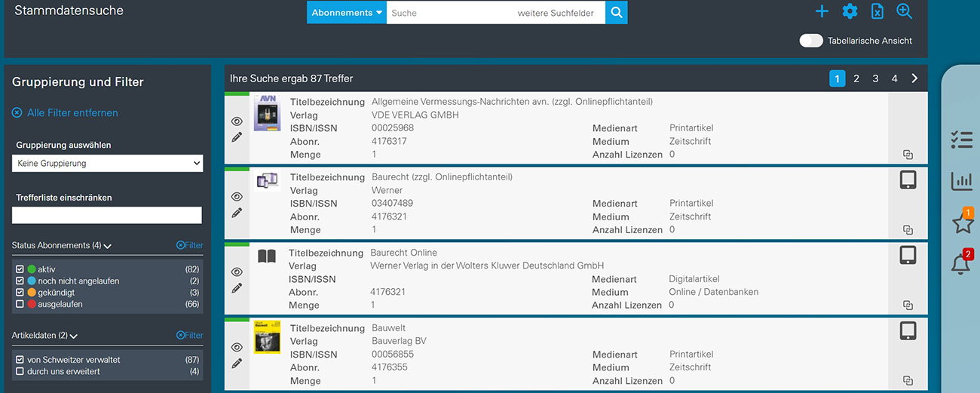Collapse the Status Abonnements section
980x393 pixels.
pyautogui.click(x=107, y=246)
